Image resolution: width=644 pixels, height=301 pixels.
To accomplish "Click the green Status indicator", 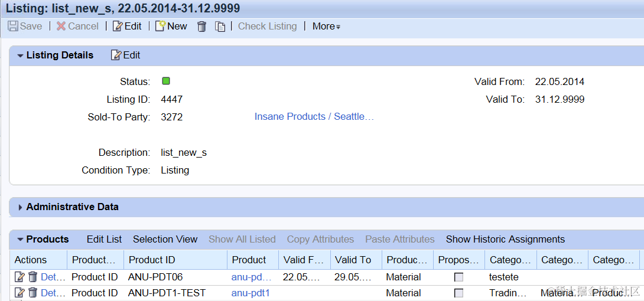I will click(x=166, y=81).
